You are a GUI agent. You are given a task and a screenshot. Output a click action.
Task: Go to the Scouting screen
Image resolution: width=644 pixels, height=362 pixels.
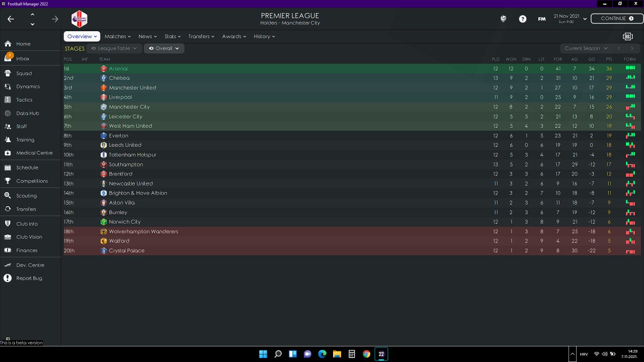point(26,196)
